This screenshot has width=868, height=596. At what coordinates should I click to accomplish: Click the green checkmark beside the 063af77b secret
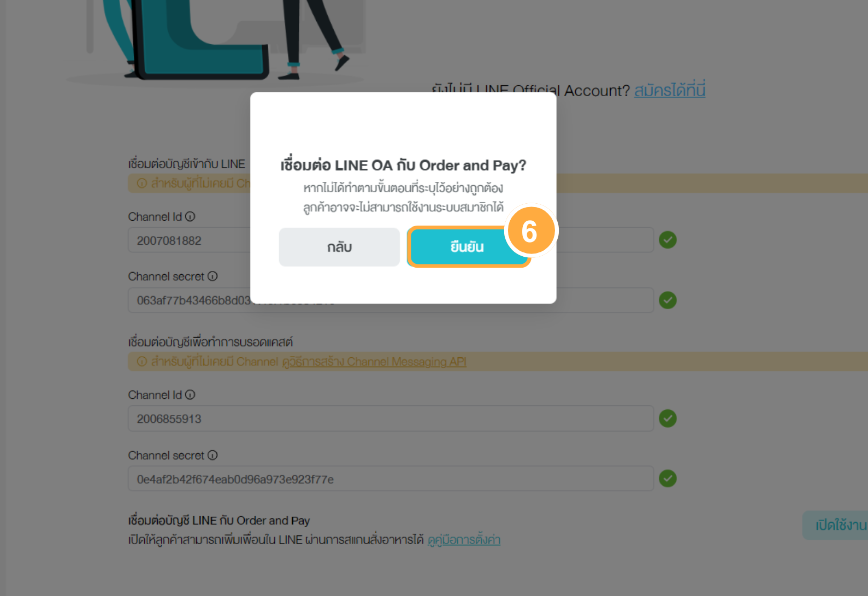(668, 300)
